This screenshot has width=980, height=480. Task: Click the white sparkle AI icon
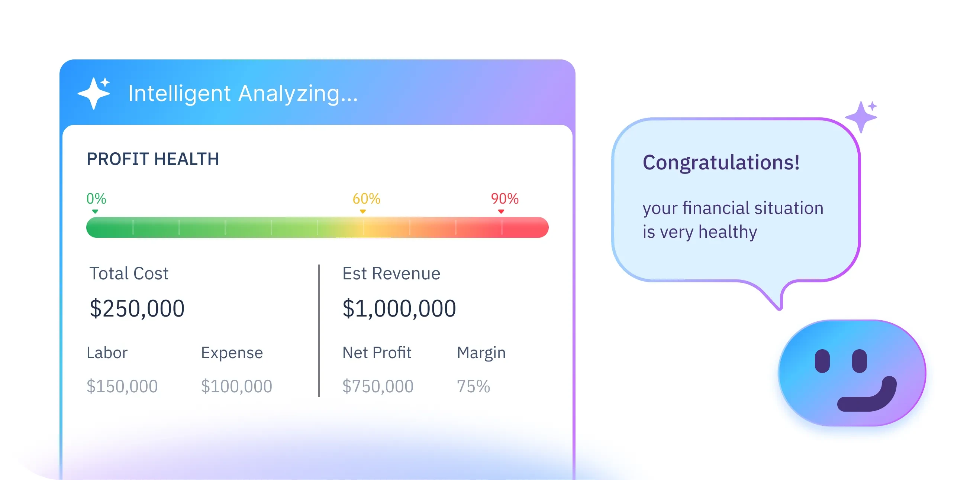[94, 93]
